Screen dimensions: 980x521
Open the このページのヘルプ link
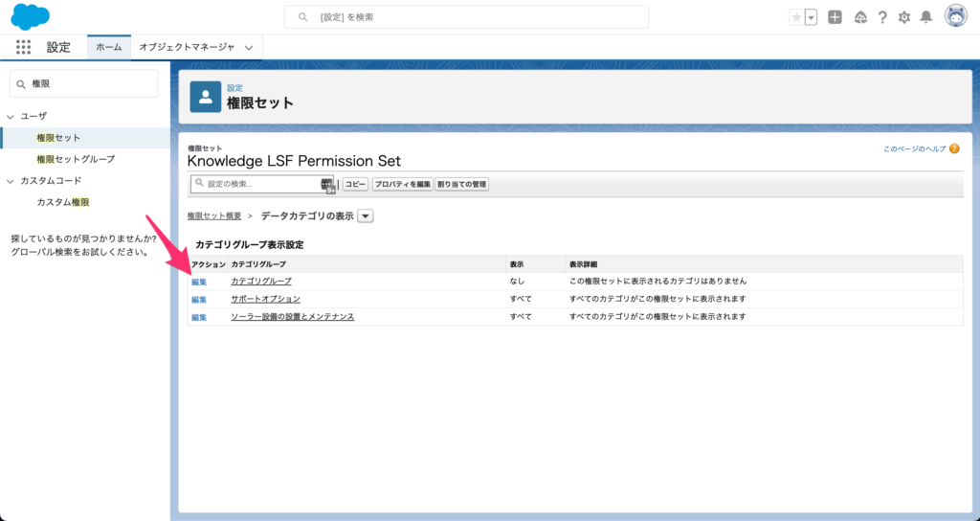(914, 148)
